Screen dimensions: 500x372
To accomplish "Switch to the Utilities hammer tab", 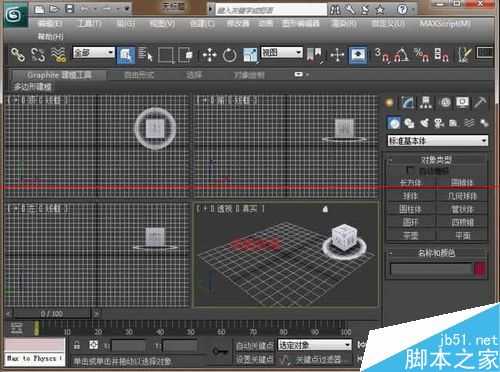I will [480, 103].
